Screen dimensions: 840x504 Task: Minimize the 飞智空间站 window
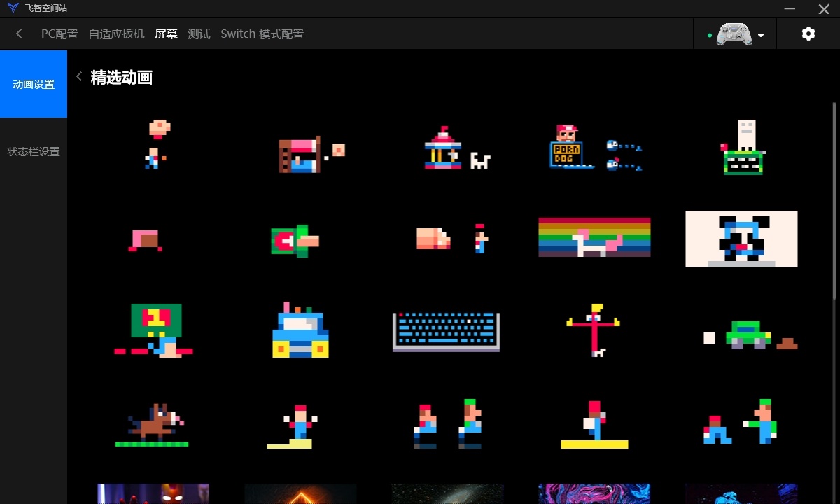790,8
